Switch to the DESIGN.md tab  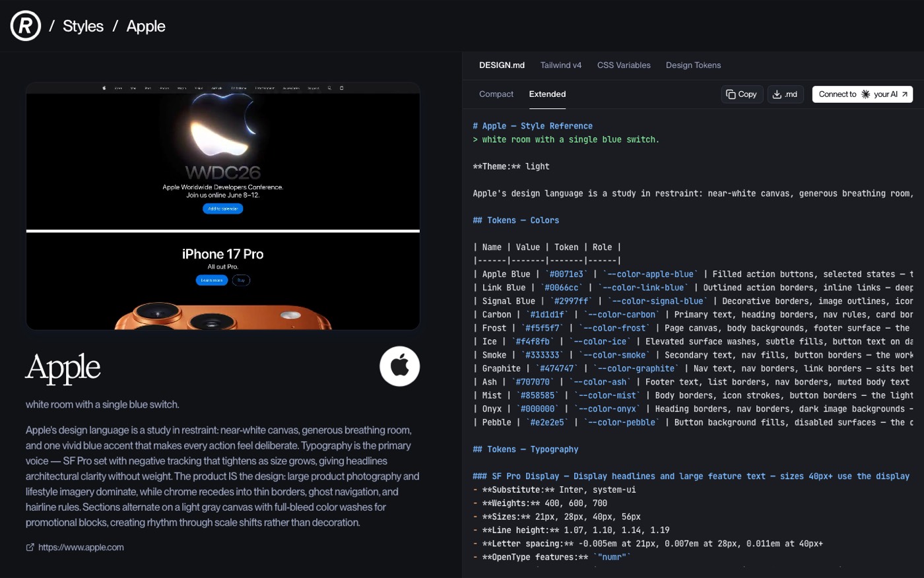point(502,65)
